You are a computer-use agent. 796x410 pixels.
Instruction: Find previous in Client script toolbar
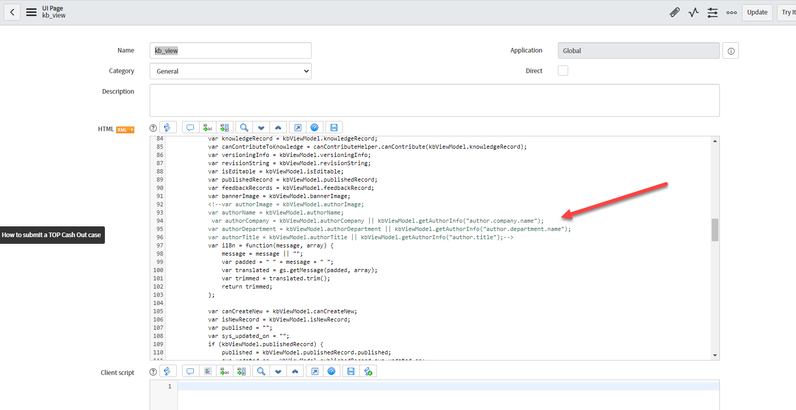(x=294, y=372)
